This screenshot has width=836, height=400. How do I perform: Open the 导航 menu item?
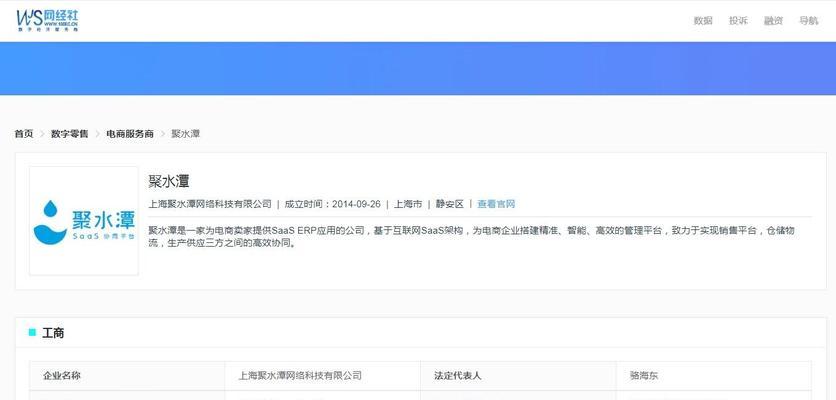tap(808, 21)
